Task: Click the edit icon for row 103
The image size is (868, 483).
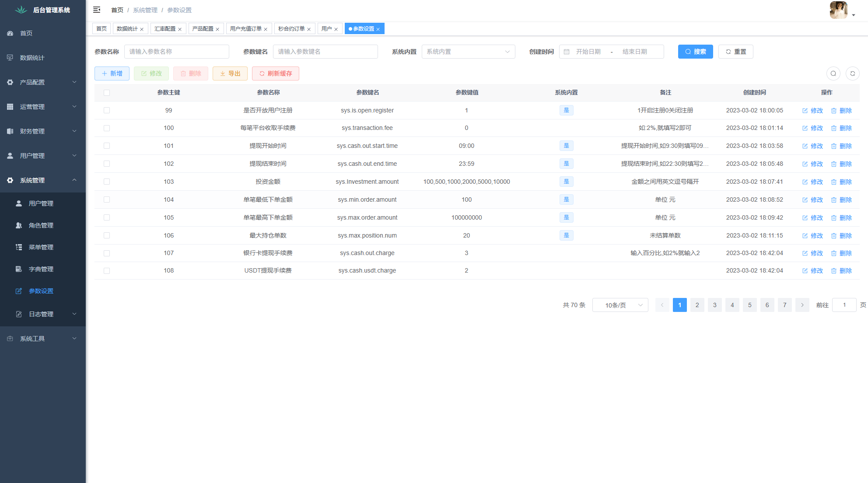Action: click(805, 182)
